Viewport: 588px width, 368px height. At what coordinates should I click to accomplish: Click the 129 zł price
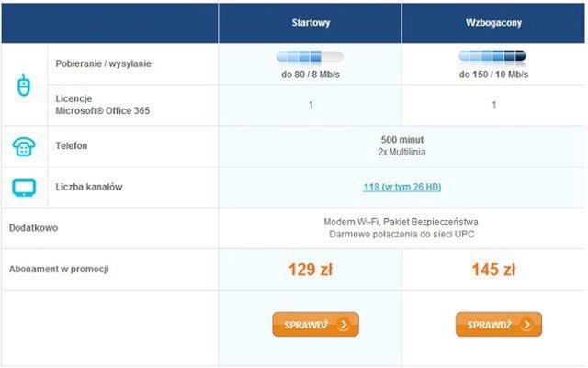click(311, 270)
